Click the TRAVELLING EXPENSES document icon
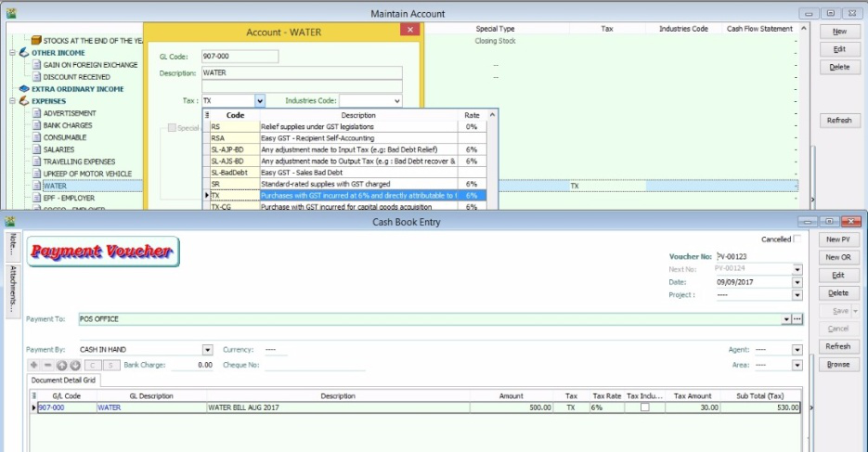Image resolution: width=868 pixels, height=452 pixels. click(x=36, y=161)
